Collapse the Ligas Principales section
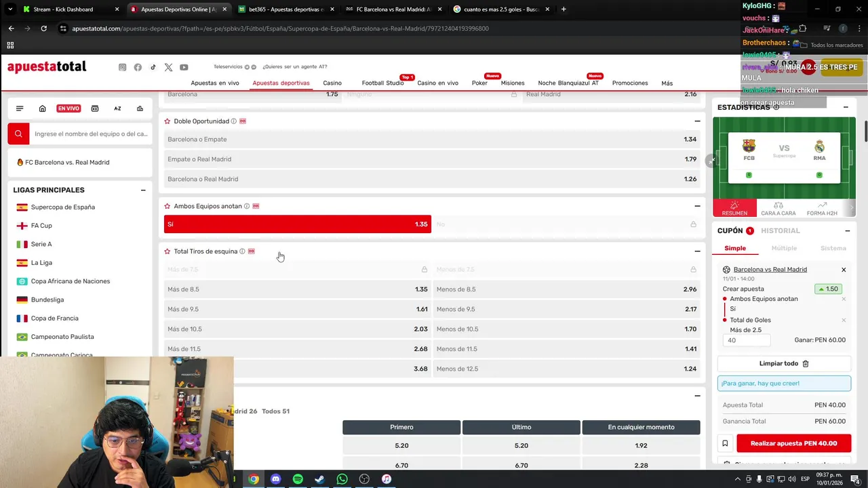This screenshot has width=868, height=488. point(143,190)
